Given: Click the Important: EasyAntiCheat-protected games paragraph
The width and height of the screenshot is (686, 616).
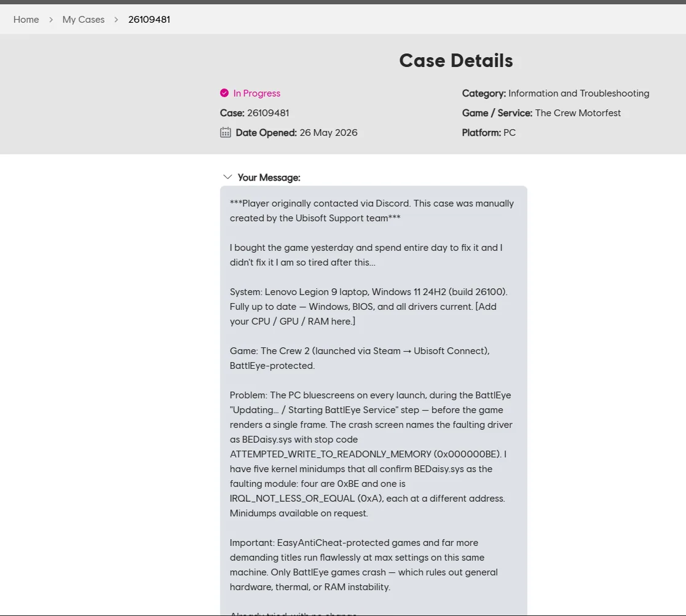Looking at the screenshot, I should [x=363, y=565].
